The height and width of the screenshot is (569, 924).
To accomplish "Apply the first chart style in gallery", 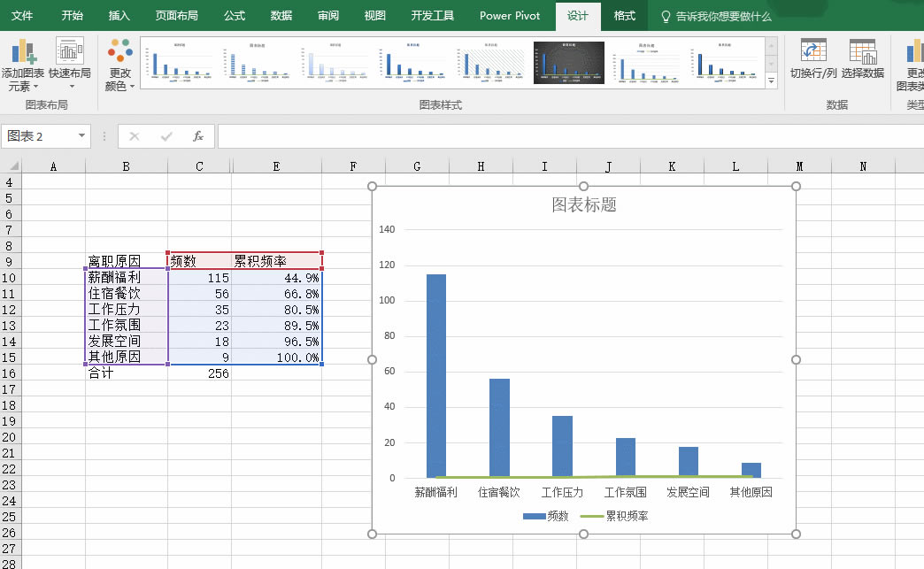I will 180,62.
